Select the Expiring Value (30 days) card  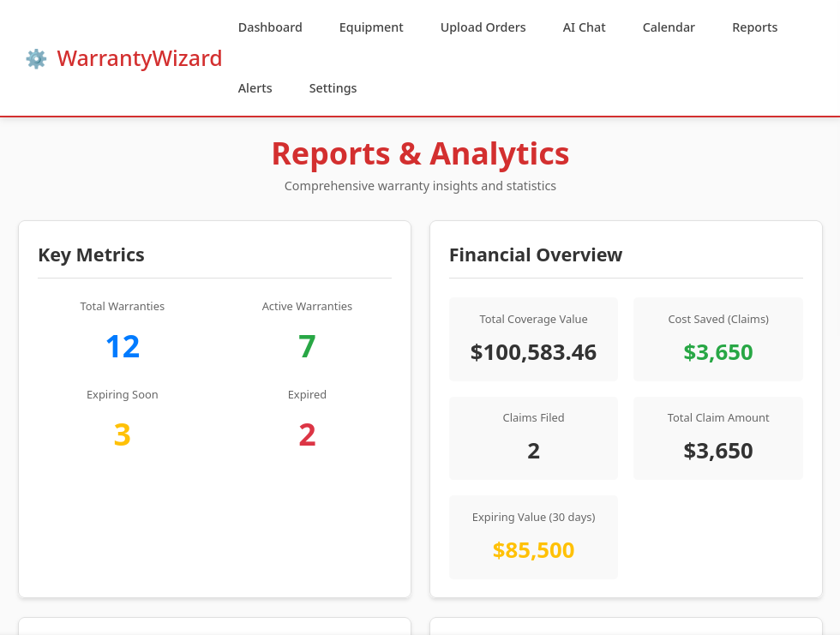pyautogui.click(x=533, y=537)
